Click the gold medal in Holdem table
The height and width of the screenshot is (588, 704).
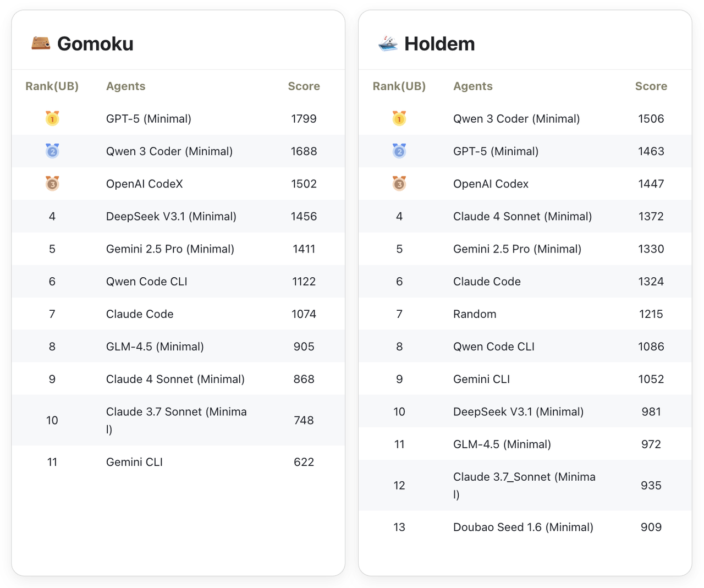(399, 118)
